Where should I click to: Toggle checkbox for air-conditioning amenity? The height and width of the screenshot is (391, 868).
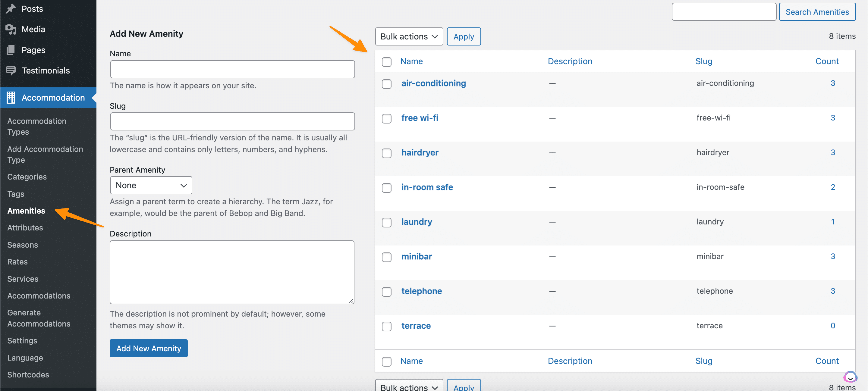(x=387, y=83)
